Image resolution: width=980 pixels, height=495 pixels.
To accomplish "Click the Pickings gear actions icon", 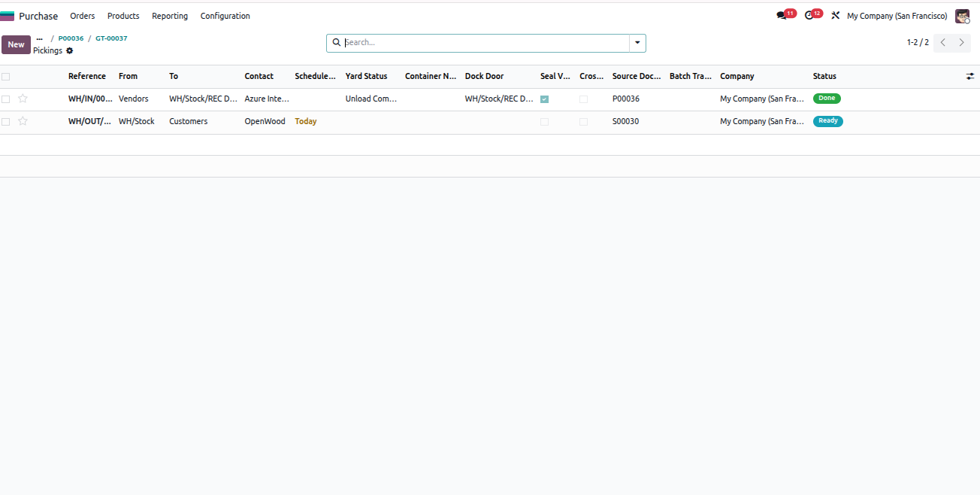I will coord(70,50).
